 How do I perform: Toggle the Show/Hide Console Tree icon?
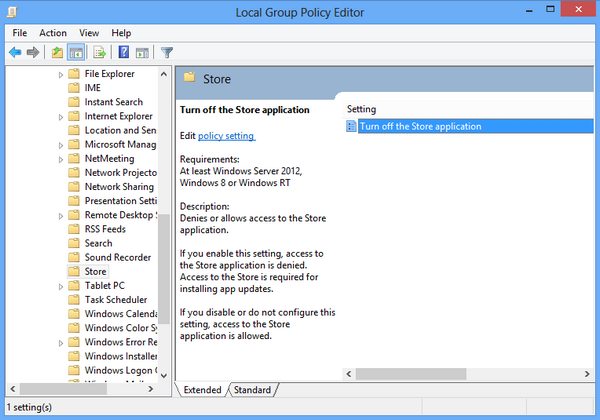(x=76, y=52)
